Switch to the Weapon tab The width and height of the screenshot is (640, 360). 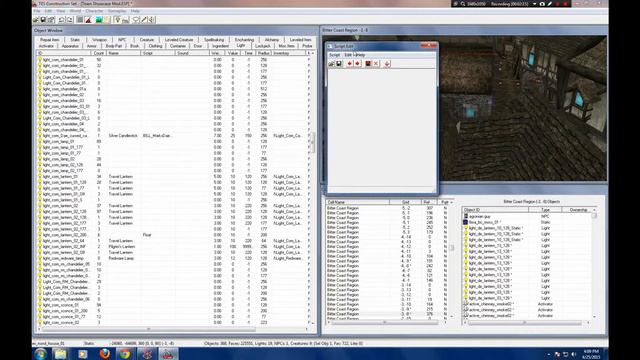pos(99,40)
